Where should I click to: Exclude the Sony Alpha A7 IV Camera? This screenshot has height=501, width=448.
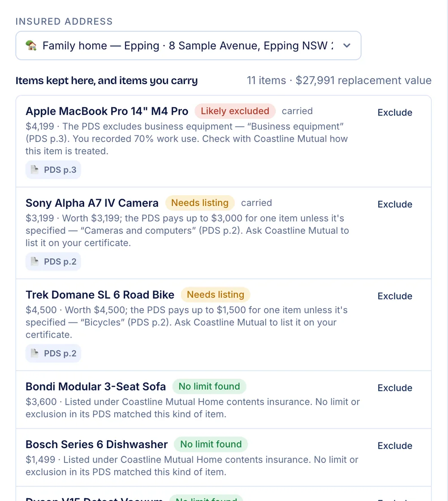tap(395, 204)
